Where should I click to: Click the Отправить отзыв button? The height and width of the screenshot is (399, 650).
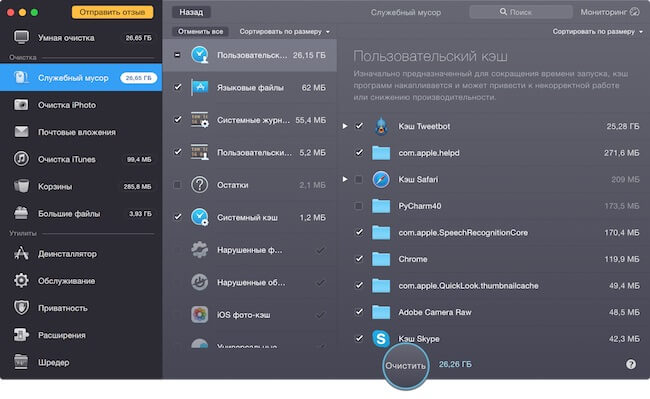[112, 12]
